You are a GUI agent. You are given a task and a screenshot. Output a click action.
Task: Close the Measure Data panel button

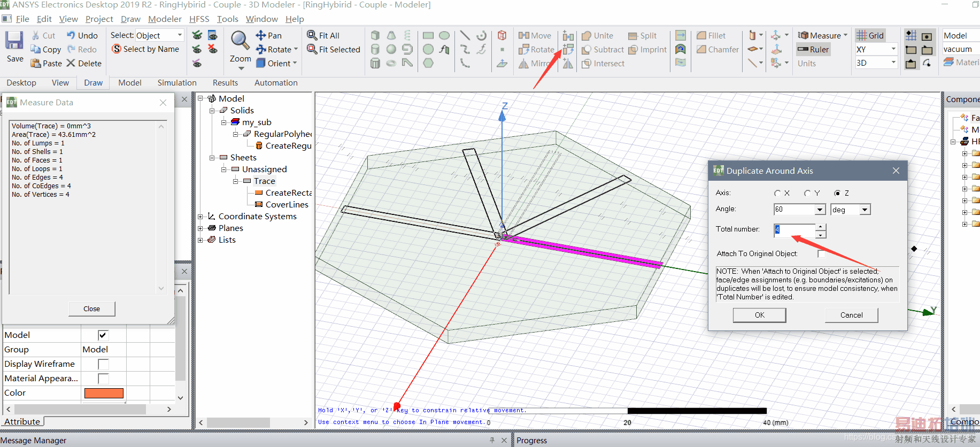click(91, 309)
